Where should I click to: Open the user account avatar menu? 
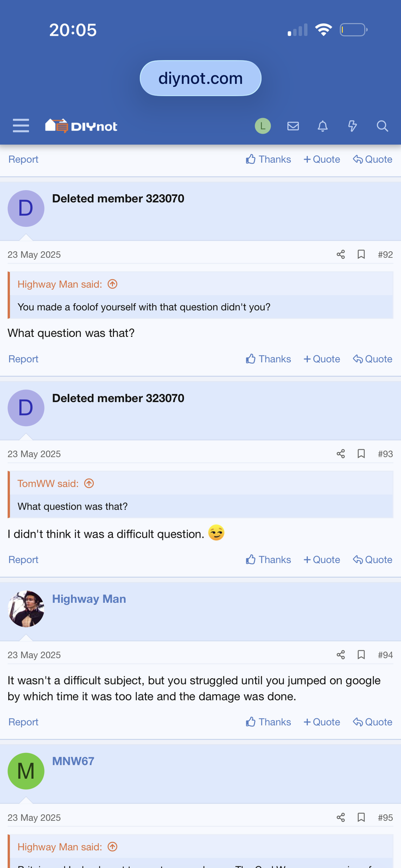[263, 126]
